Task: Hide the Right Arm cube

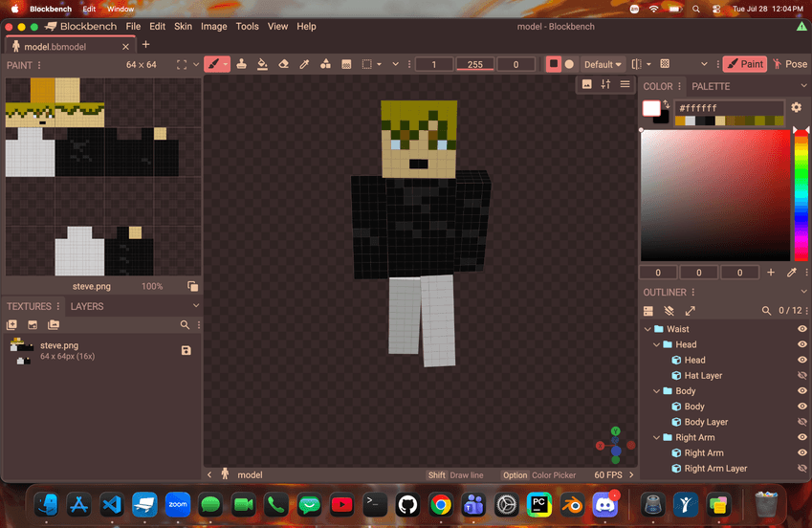Action: (802, 452)
